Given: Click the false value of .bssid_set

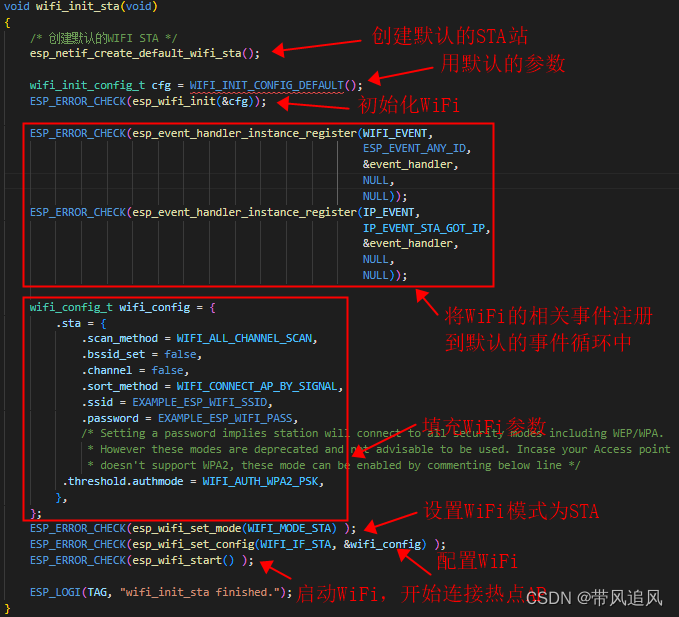Looking at the screenshot, I should coord(180,355).
